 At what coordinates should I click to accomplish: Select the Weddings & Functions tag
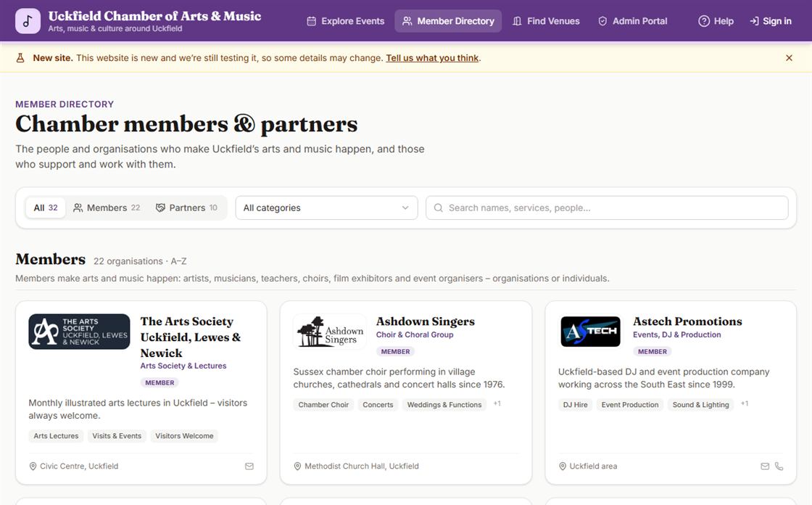(x=444, y=405)
